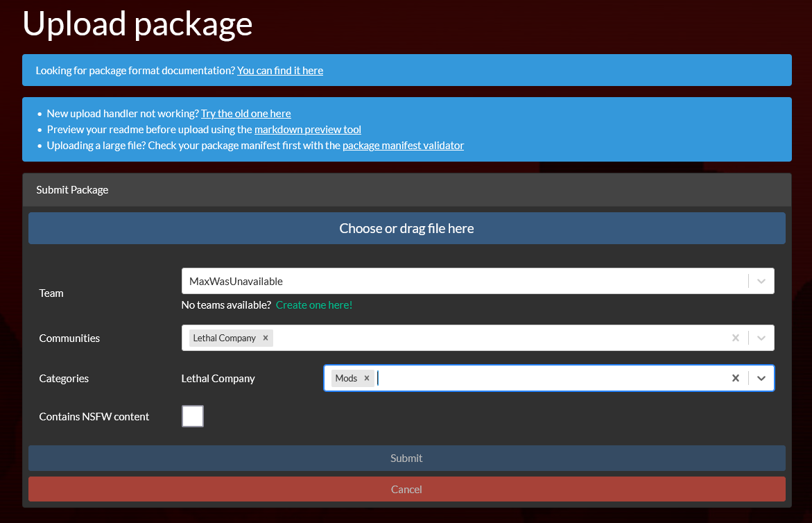Enable the Contains NSFW content checkbox

[x=192, y=415]
